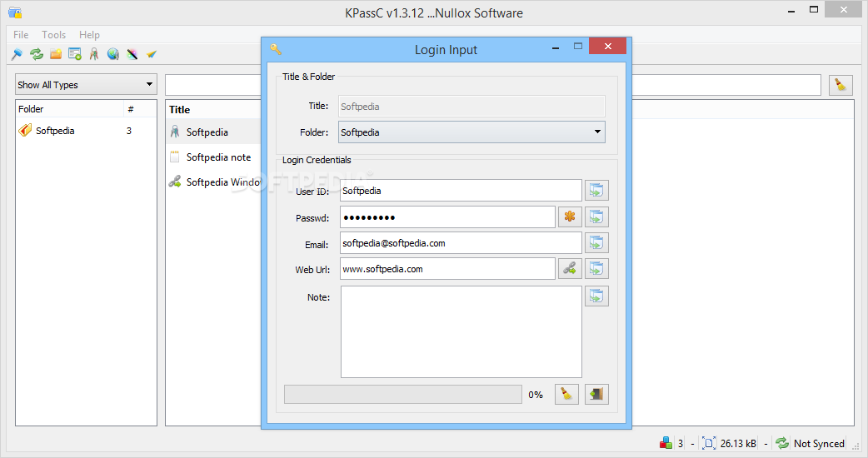Click the password strength progress bar
Viewport: 868px width, 458px height.
coord(403,395)
